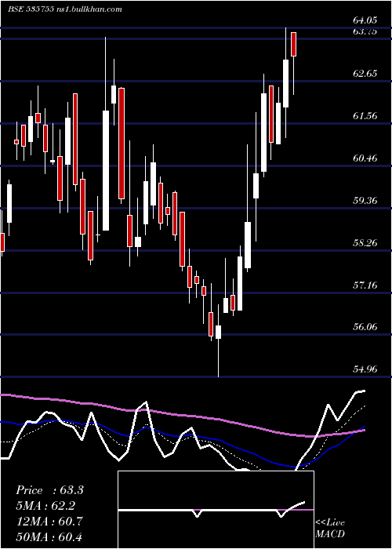Click the 5MA : 62.2 readout
This screenshot has height=549, width=392.
45,506
